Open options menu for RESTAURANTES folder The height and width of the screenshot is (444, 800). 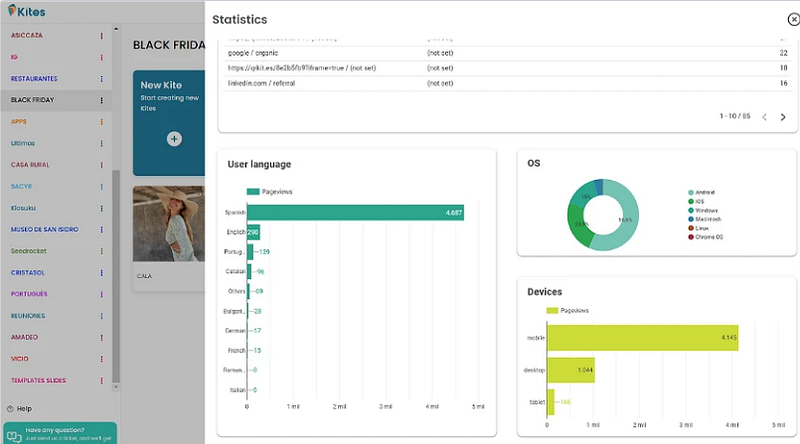102,79
